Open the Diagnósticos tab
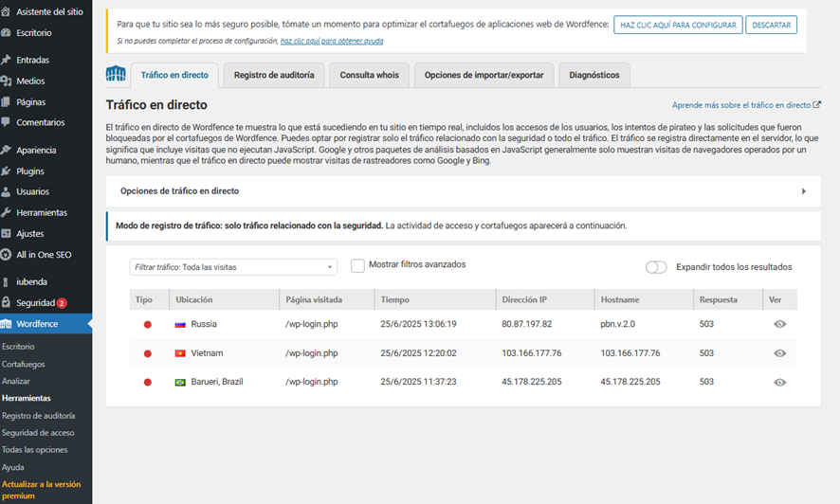This screenshot has width=840, height=504. pos(594,75)
